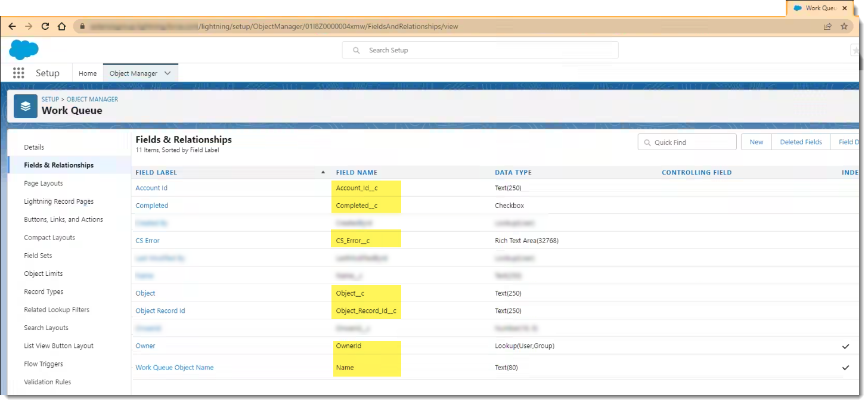Expand the Object Manager tab dropdown chevron

pyautogui.click(x=168, y=73)
